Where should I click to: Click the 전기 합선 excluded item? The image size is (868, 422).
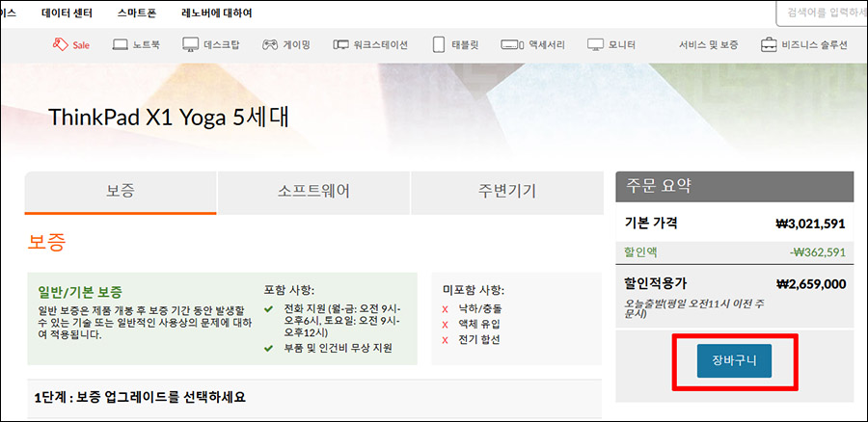[478, 339]
